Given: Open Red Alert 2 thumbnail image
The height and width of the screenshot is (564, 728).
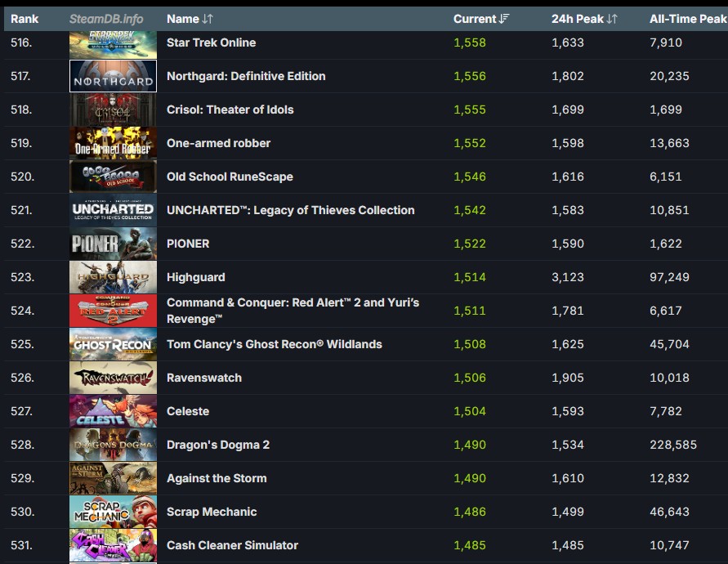Looking at the screenshot, I should [x=113, y=311].
